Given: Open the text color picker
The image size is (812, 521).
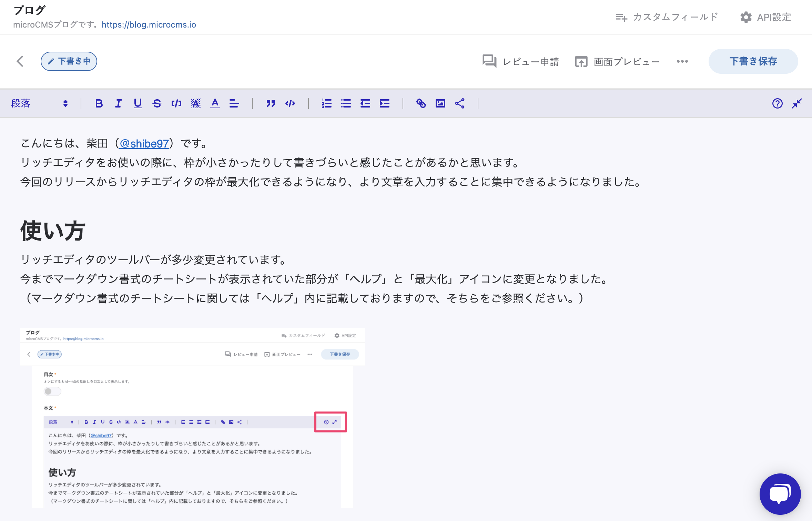Looking at the screenshot, I should click(x=215, y=103).
